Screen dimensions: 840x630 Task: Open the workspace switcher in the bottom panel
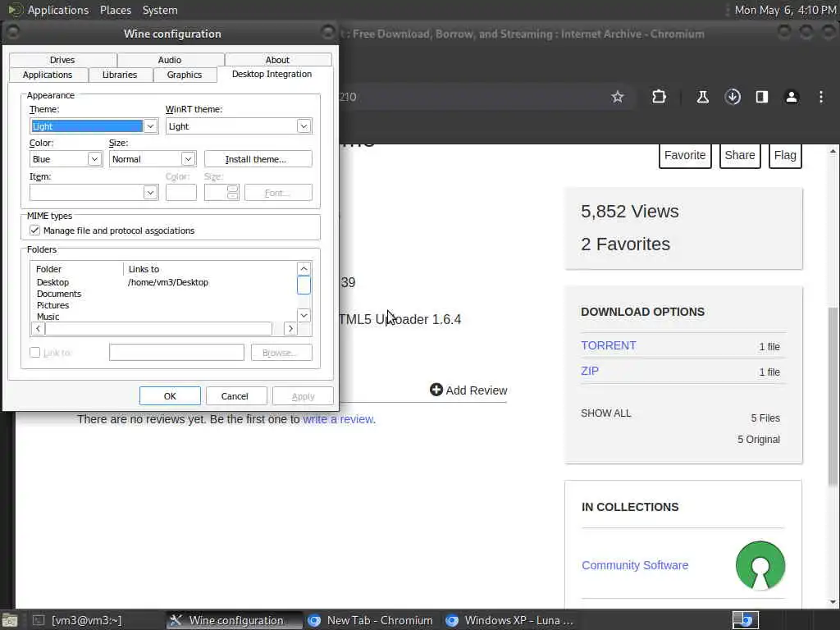[x=745, y=620]
